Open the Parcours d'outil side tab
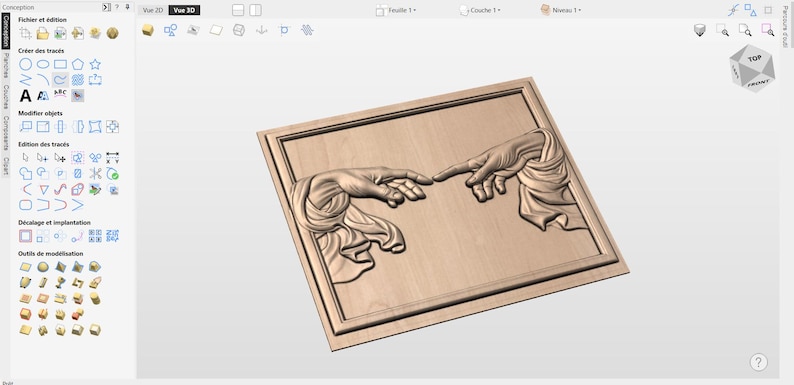The width and height of the screenshot is (794, 385). click(x=784, y=26)
